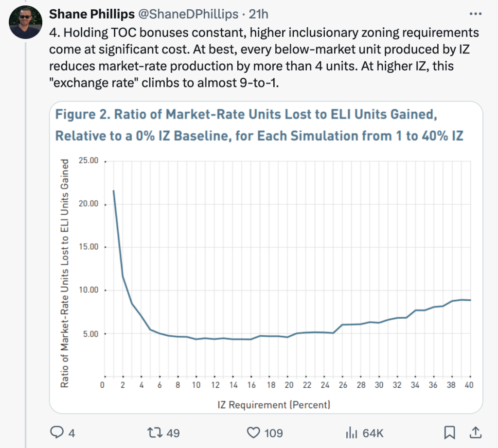The width and height of the screenshot is (498, 448).
Task: Like the tweet with the heart icon
Action: [252, 431]
